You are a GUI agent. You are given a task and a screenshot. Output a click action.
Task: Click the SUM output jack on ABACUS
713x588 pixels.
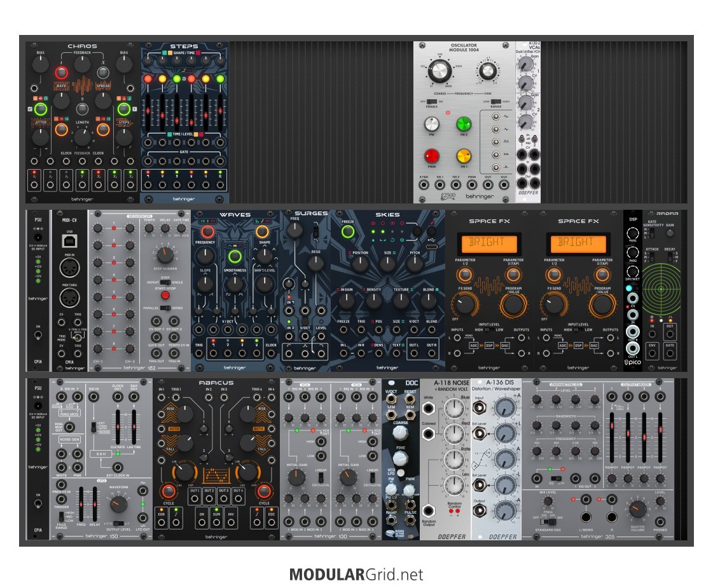pos(216,523)
